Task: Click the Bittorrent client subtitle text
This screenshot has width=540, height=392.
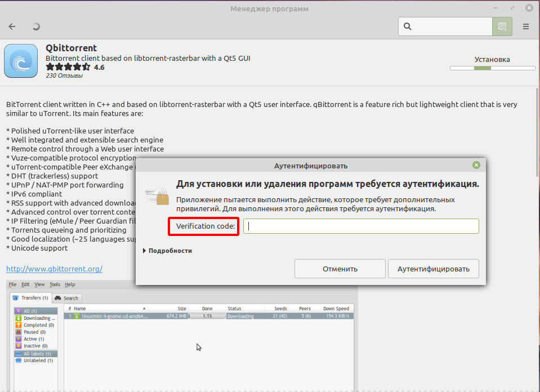Action: coord(148,58)
